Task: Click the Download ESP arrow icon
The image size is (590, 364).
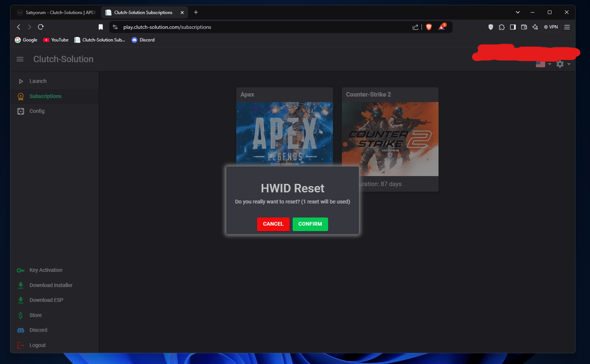Action: pos(21,300)
